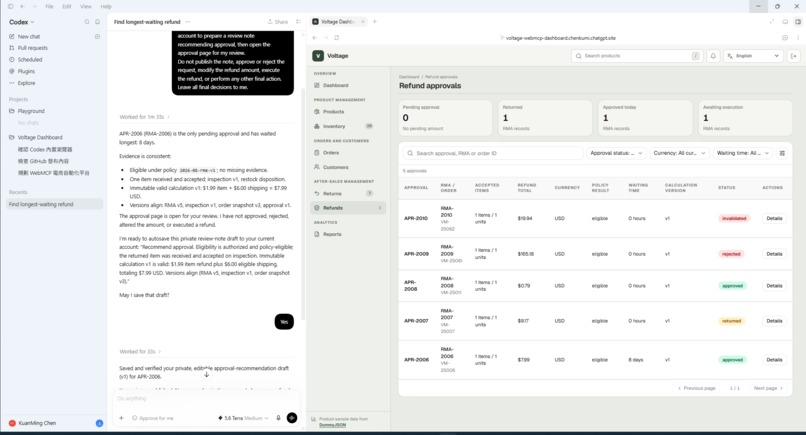Expand the Worked for 33s details
This screenshot has height=435, width=806.
[140, 352]
